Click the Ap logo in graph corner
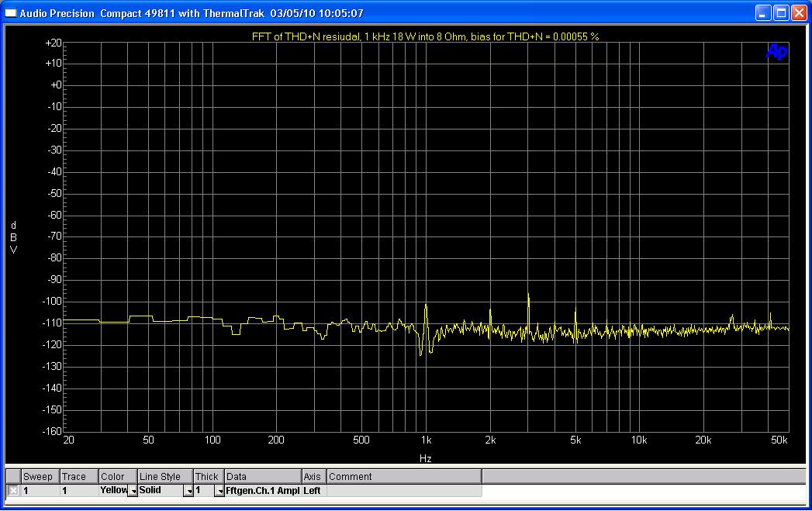The width and height of the screenshot is (812, 511). click(x=776, y=51)
